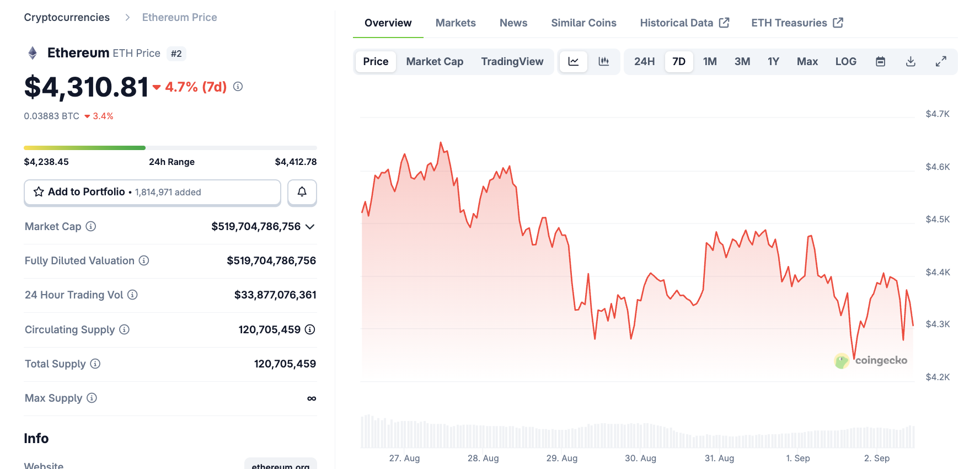Download the chart using the download icon

[911, 61]
